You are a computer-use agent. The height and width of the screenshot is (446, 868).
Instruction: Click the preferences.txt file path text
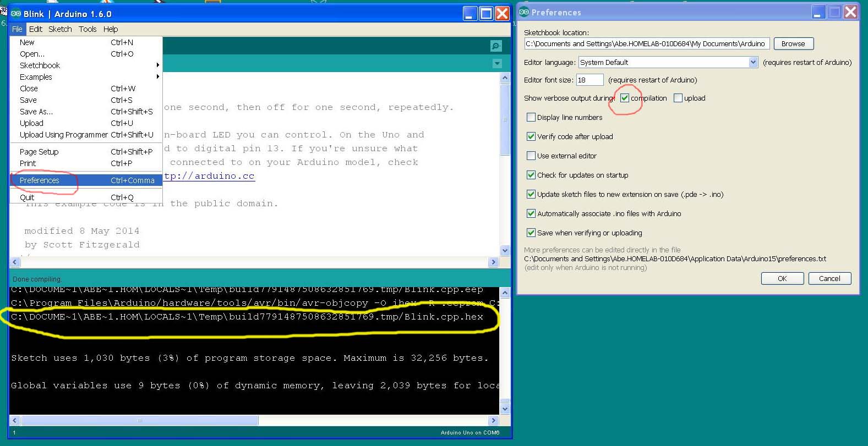click(x=675, y=258)
